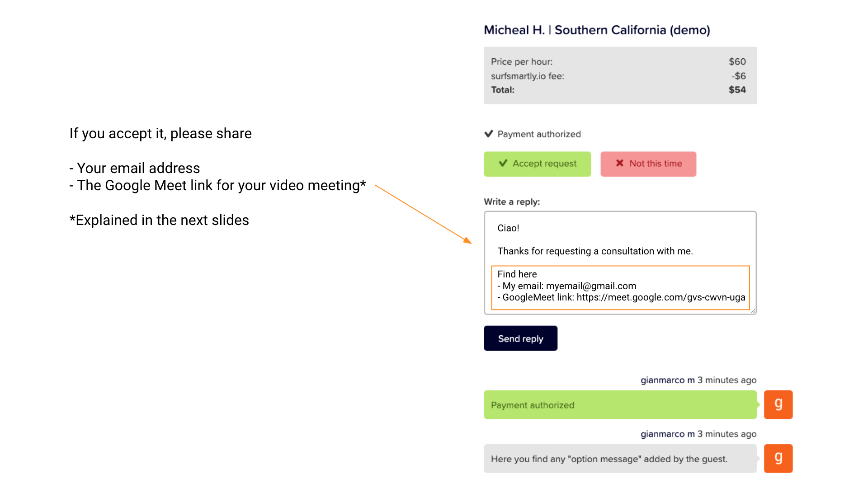
Task: Click the myemail@gmail.com text in reply
Action: point(591,286)
